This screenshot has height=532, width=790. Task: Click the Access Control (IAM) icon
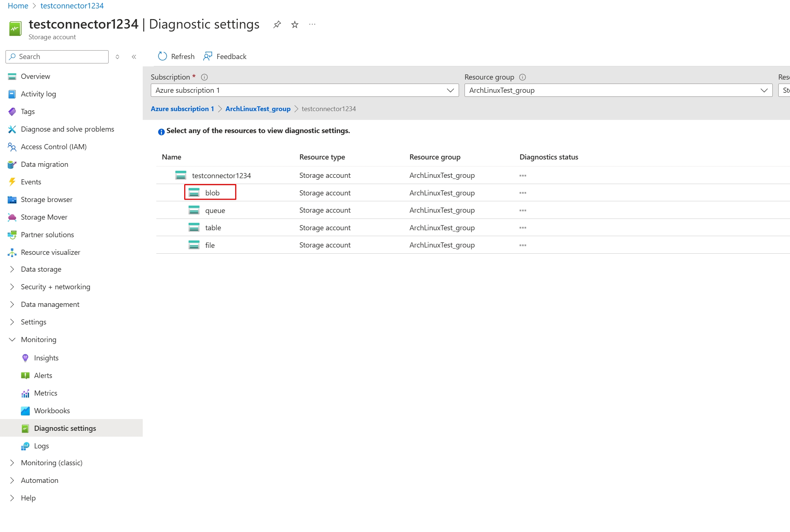[x=12, y=147]
